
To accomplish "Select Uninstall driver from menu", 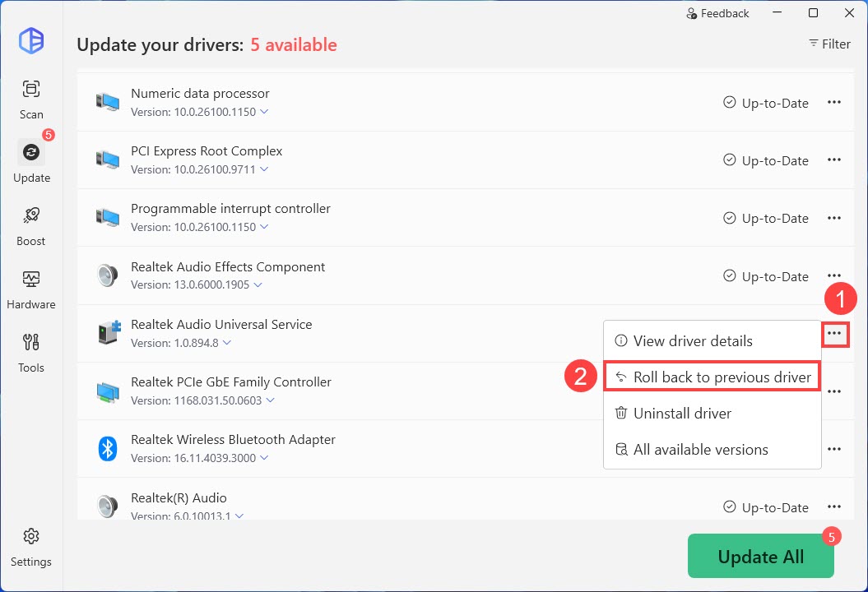I will (712, 414).
